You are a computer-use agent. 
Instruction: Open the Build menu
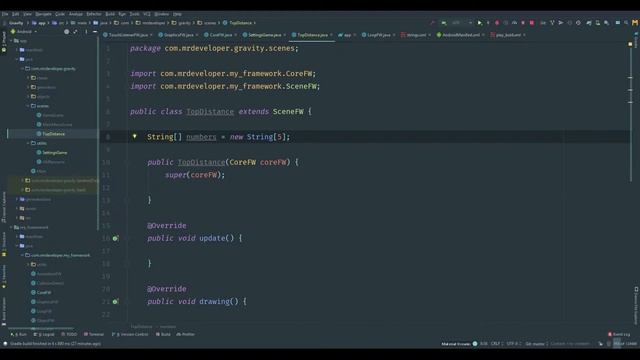[x=110, y=14]
